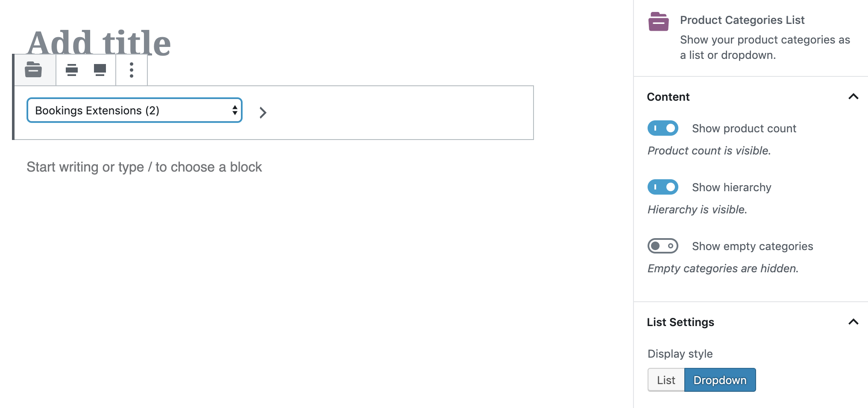Click the Start writing paragraph placeholder

(x=144, y=167)
